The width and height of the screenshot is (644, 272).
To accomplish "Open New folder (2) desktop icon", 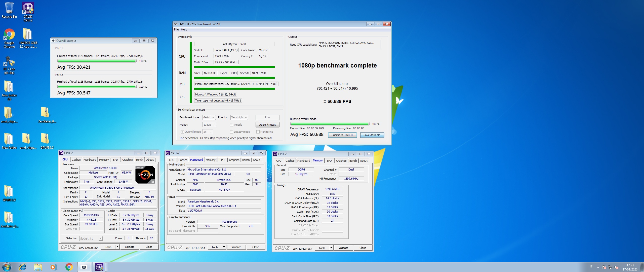I will (9, 90).
